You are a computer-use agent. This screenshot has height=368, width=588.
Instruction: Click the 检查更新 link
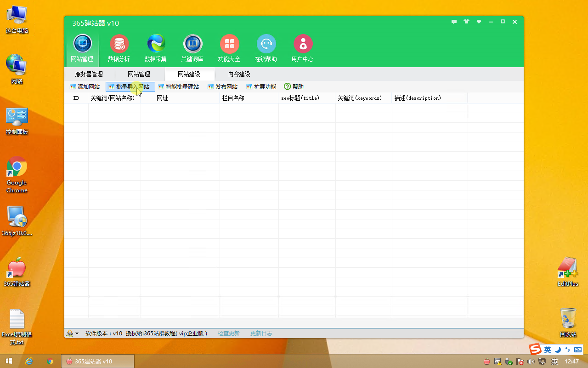pos(229,333)
